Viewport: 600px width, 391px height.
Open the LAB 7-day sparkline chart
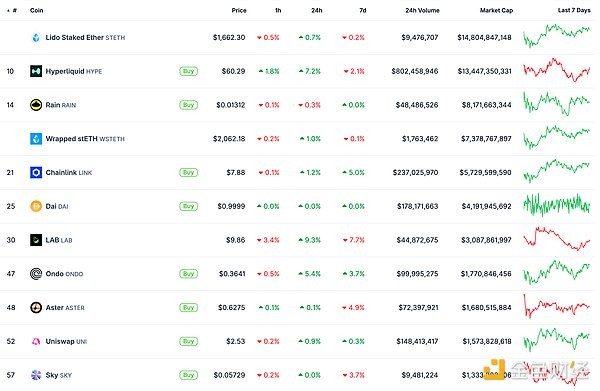(557, 239)
